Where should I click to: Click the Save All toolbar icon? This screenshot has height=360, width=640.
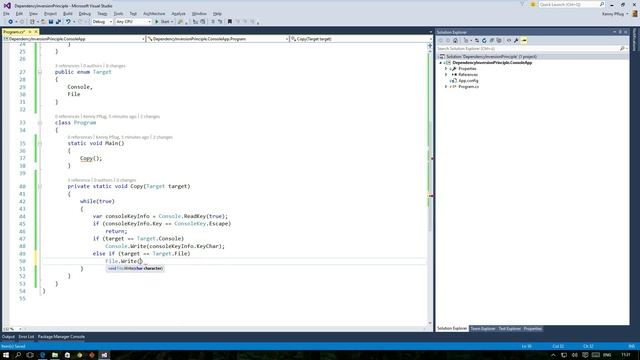(x=58, y=22)
